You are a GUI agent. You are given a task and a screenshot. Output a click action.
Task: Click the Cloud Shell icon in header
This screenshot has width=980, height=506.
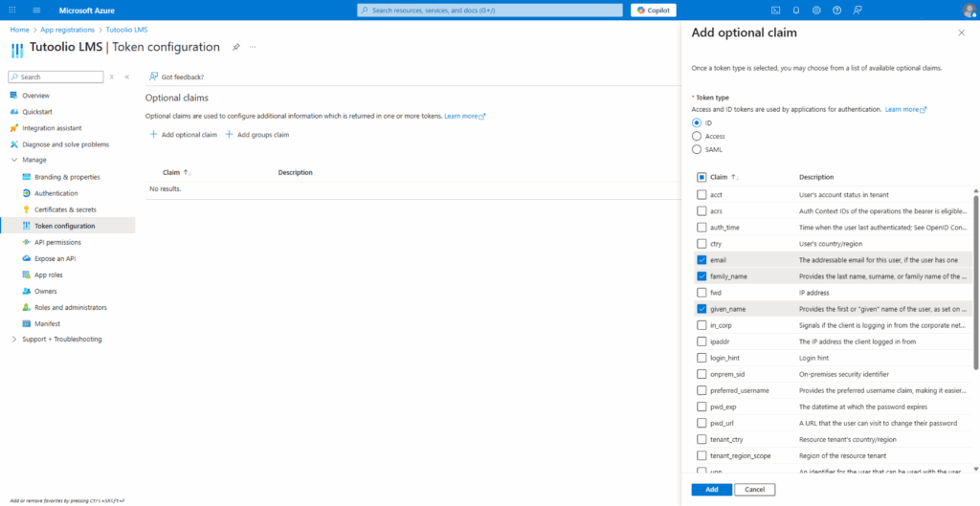pos(775,10)
